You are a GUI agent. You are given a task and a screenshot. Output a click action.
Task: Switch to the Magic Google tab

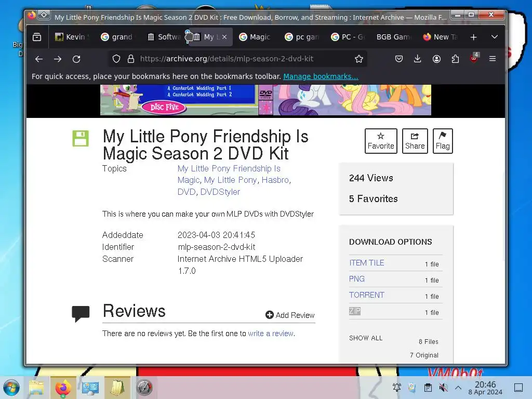point(255,37)
